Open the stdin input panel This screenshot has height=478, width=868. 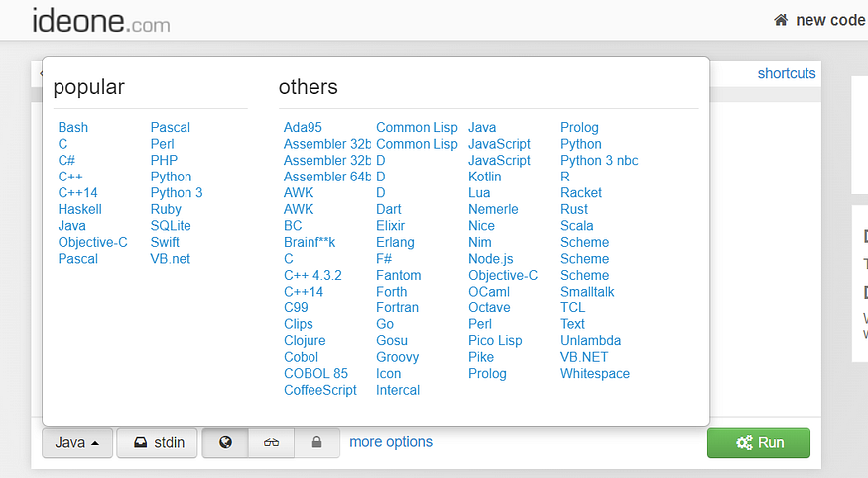click(157, 442)
